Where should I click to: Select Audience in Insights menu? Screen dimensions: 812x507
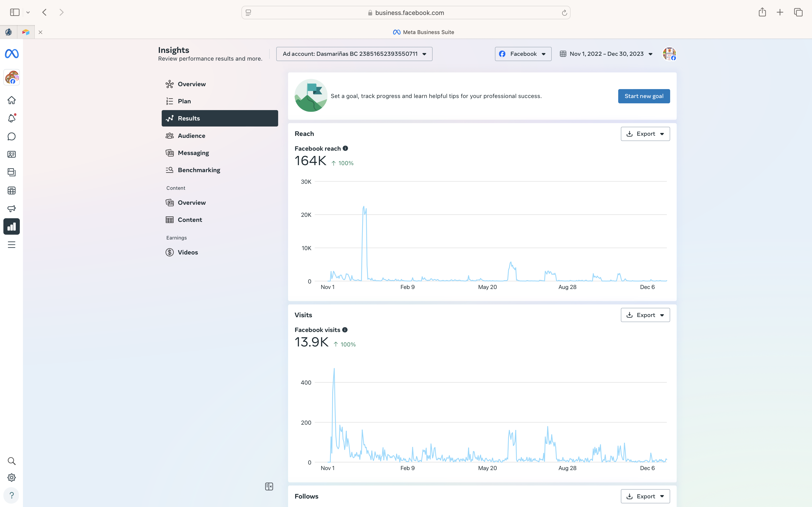point(191,135)
